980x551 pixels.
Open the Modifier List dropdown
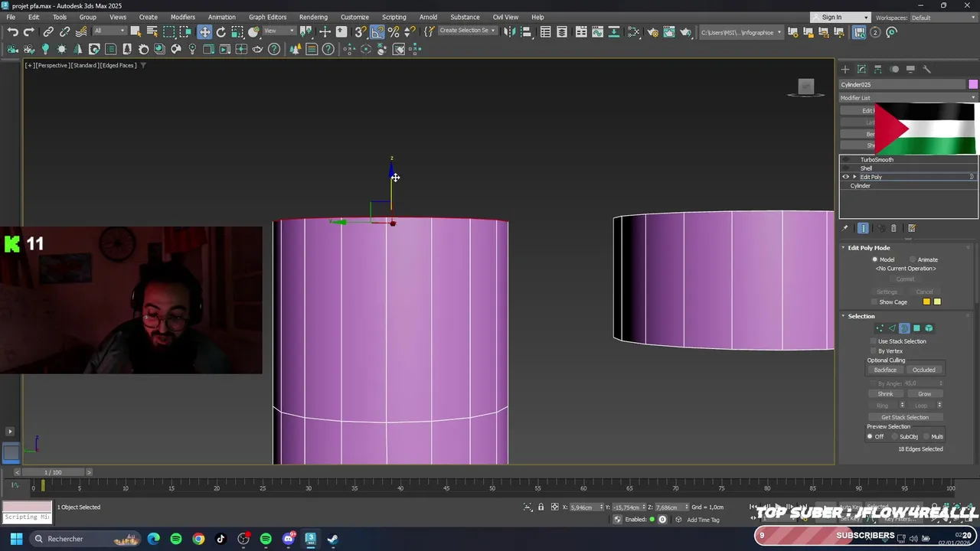908,98
